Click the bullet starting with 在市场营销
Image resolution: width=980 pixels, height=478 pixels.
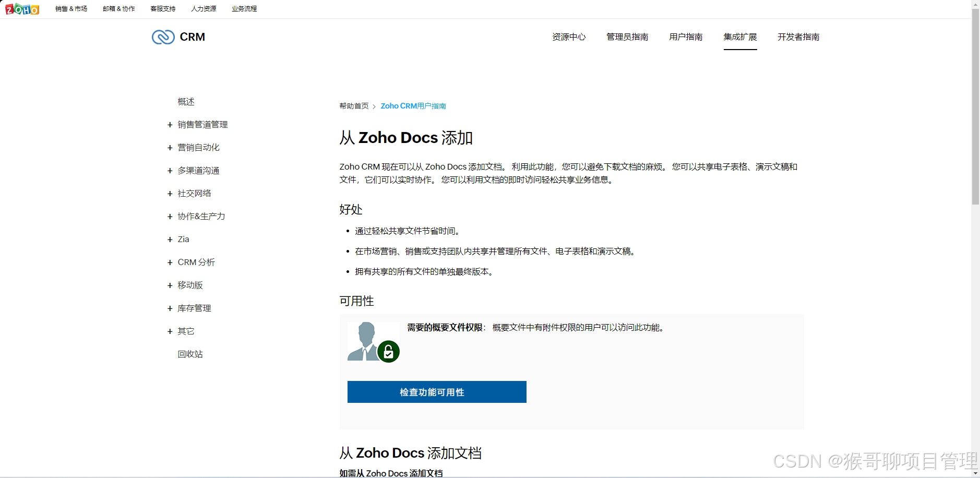click(x=495, y=252)
